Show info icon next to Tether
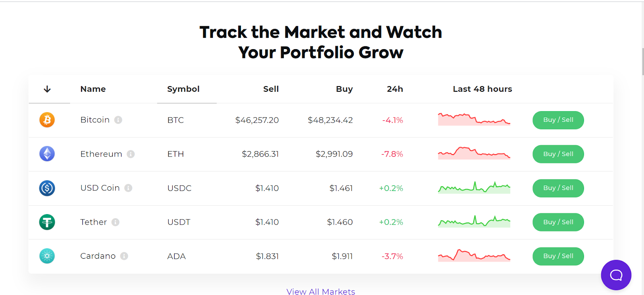This screenshot has width=644, height=295. point(116,222)
